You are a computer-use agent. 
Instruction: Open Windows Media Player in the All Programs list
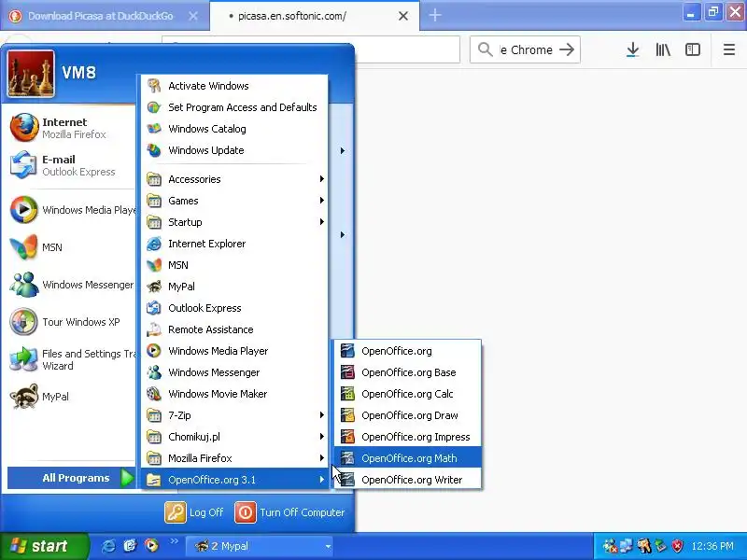click(x=234, y=351)
